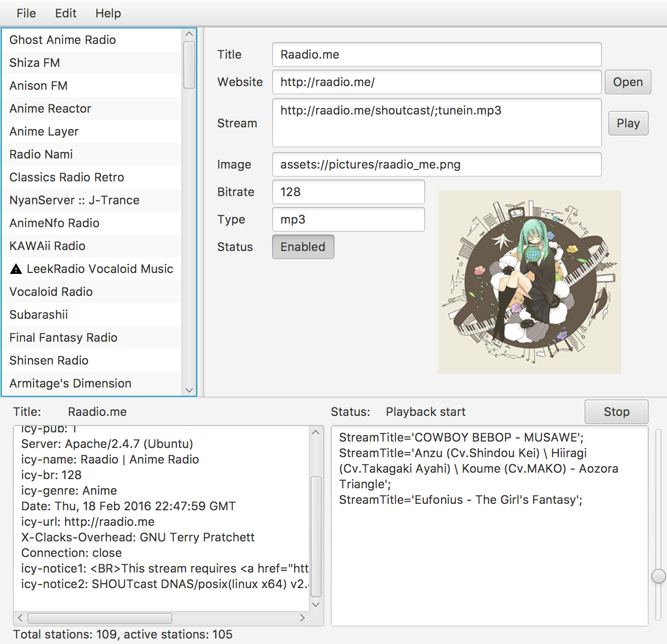Focus the Title input field
This screenshot has width=667, height=644.
coord(437,55)
